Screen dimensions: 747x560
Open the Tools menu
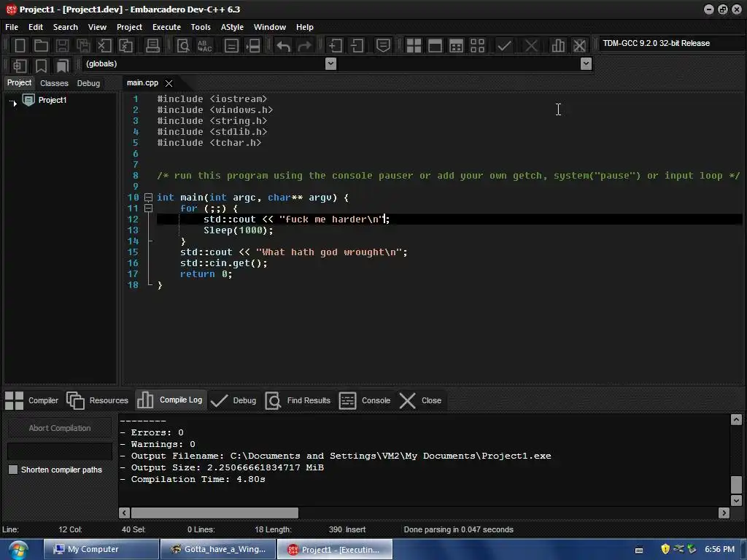201,27
